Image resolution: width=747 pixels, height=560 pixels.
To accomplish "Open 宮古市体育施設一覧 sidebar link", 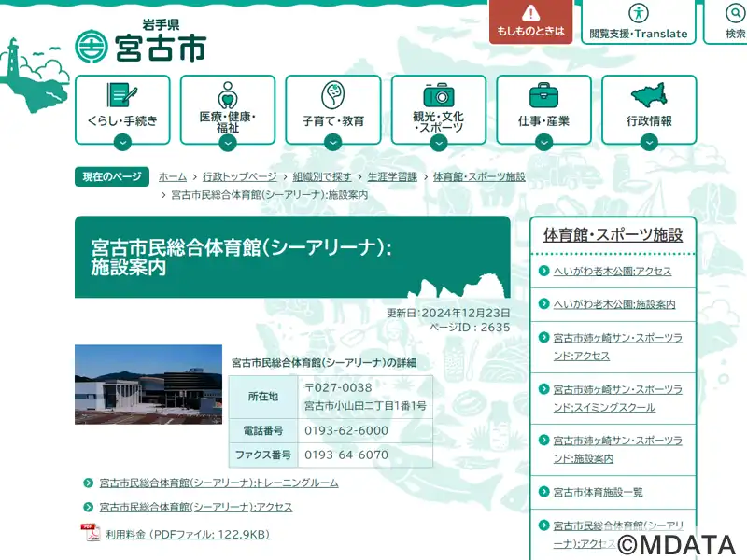I will 598,492.
